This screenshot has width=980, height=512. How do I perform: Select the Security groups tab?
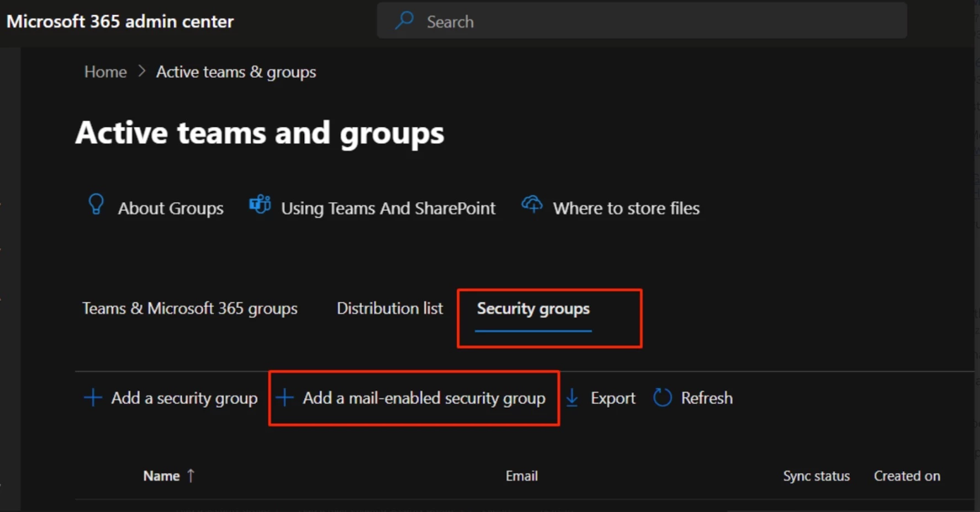(x=533, y=308)
